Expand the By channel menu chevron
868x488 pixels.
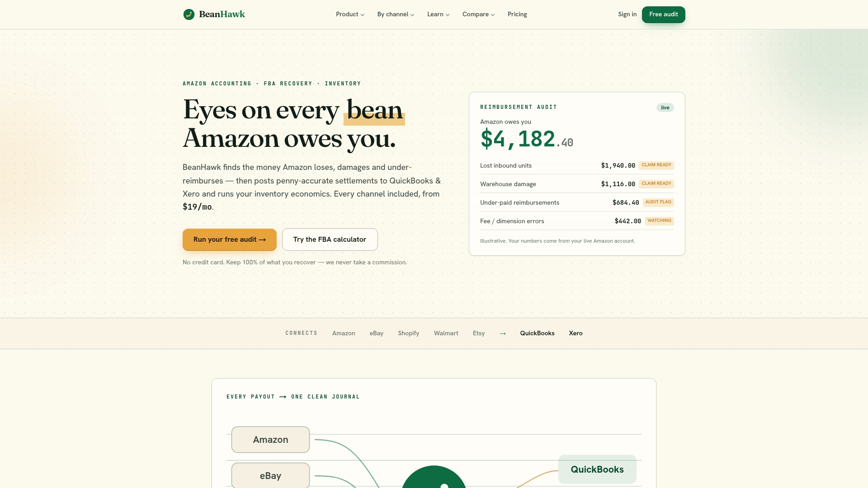[x=412, y=15]
